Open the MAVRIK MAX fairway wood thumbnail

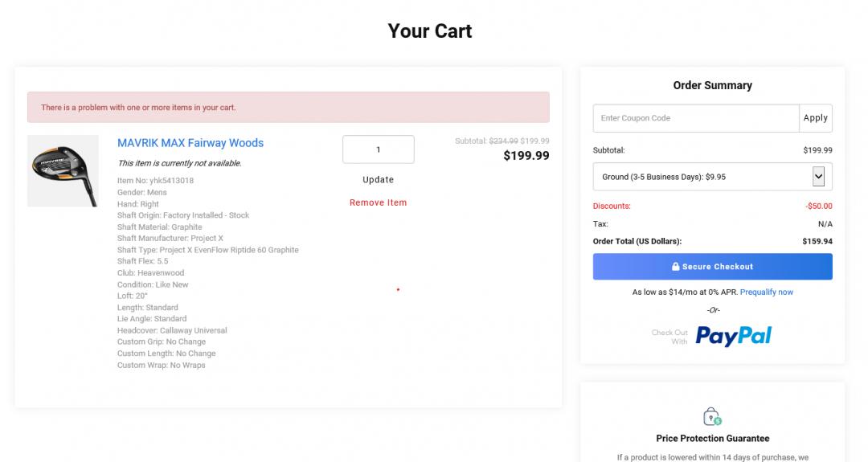[63, 170]
